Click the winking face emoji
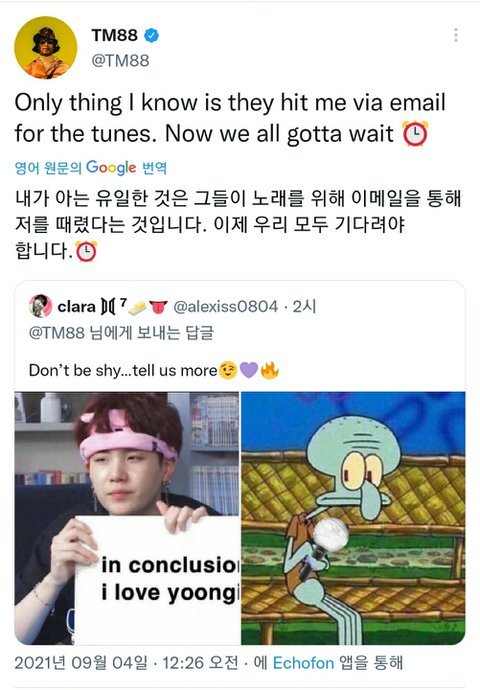Screen dimensions: 480x690 [228, 370]
